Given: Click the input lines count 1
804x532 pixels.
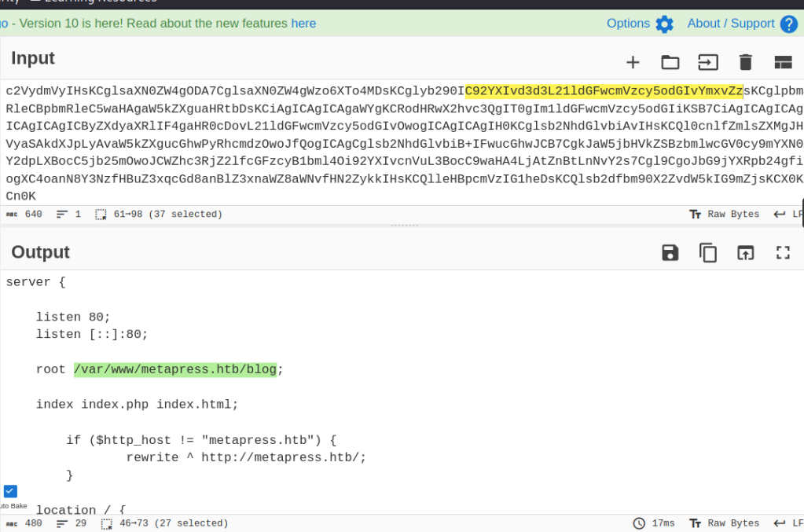Looking at the screenshot, I should tap(68, 215).
